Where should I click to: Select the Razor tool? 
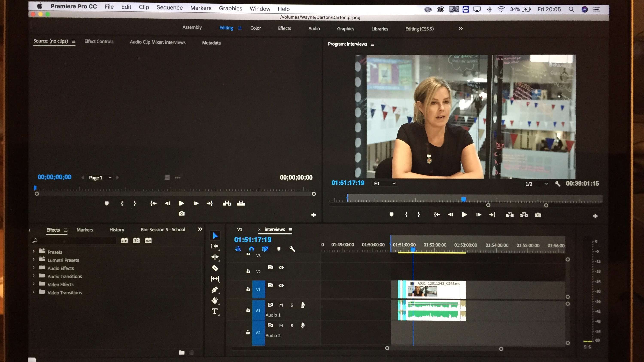tap(215, 268)
